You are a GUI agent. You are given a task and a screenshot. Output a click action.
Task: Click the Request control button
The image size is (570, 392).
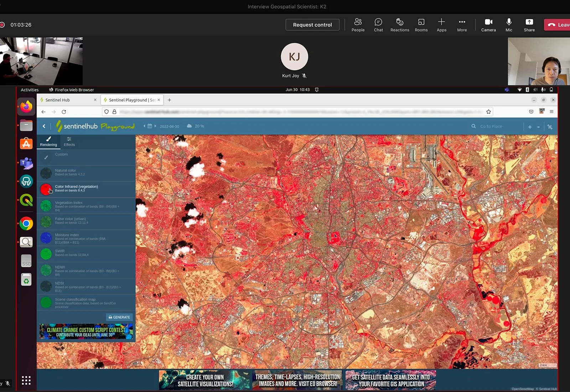click(x=312, y=25)
